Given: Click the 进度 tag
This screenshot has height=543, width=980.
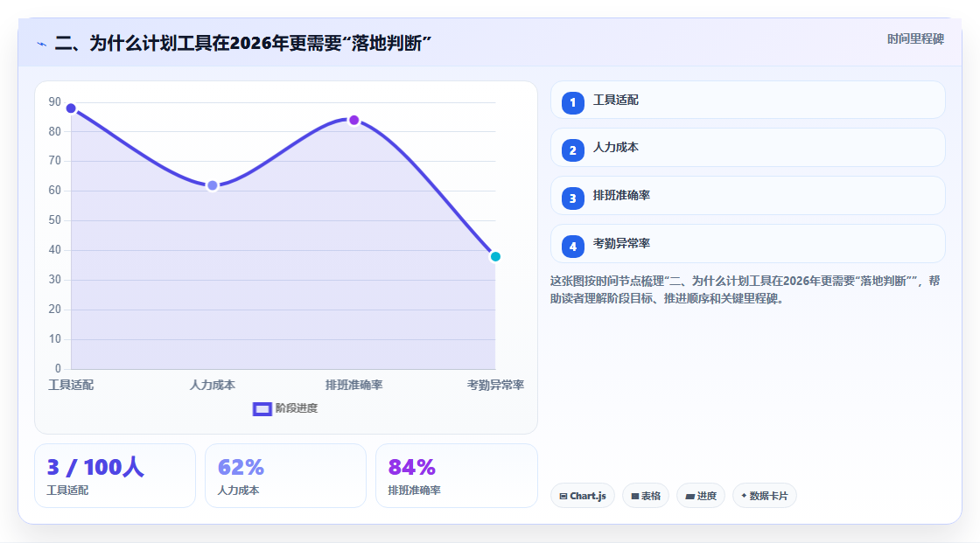Looking at the screenshot, I should (x=701, y=496).
